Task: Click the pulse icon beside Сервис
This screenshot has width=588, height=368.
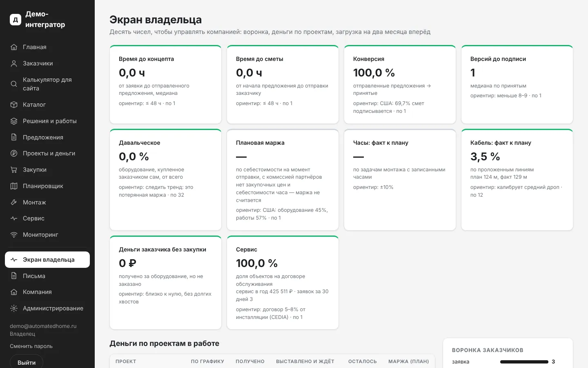Action: pyautogui.click(x=14, y=218)
